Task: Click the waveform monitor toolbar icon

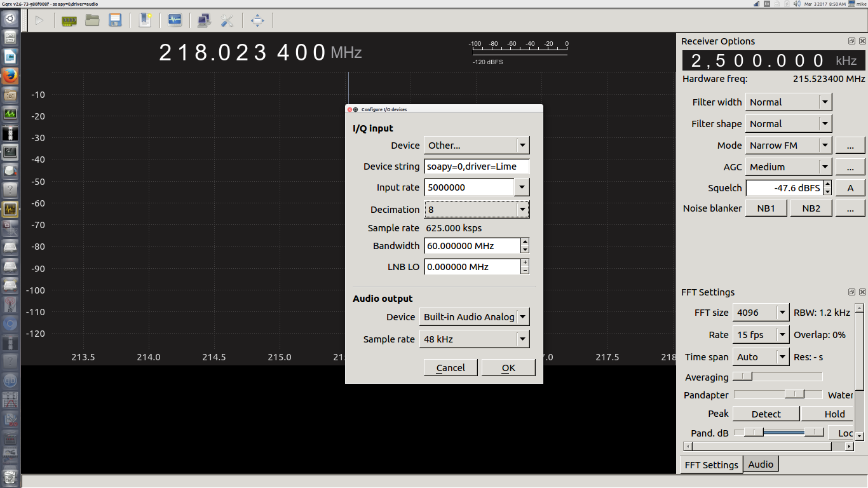Action: pos(175,20)
